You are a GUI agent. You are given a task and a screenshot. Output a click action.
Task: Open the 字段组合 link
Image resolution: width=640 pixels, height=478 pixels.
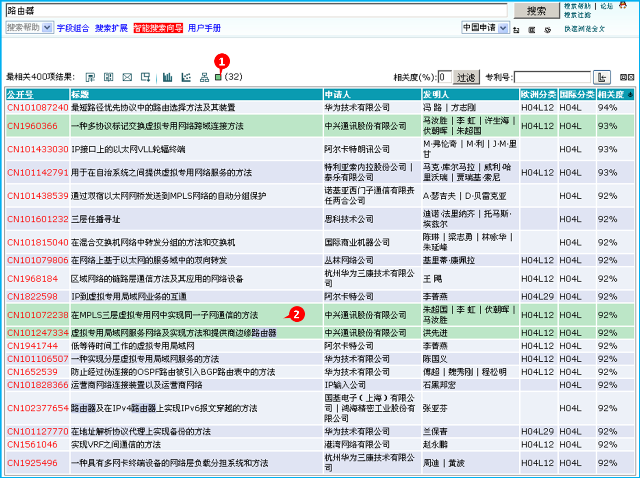(x=72, y=28)
